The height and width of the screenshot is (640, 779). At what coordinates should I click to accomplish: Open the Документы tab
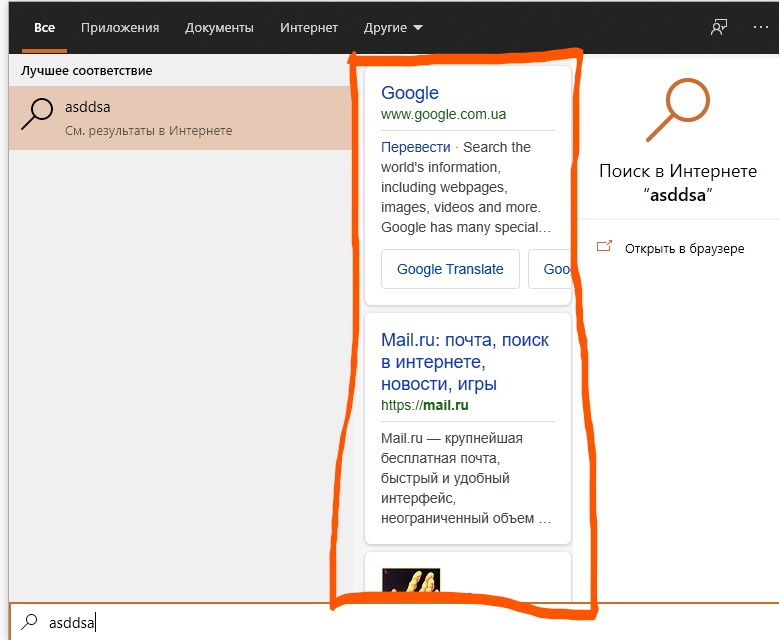(x=219, y=27)
